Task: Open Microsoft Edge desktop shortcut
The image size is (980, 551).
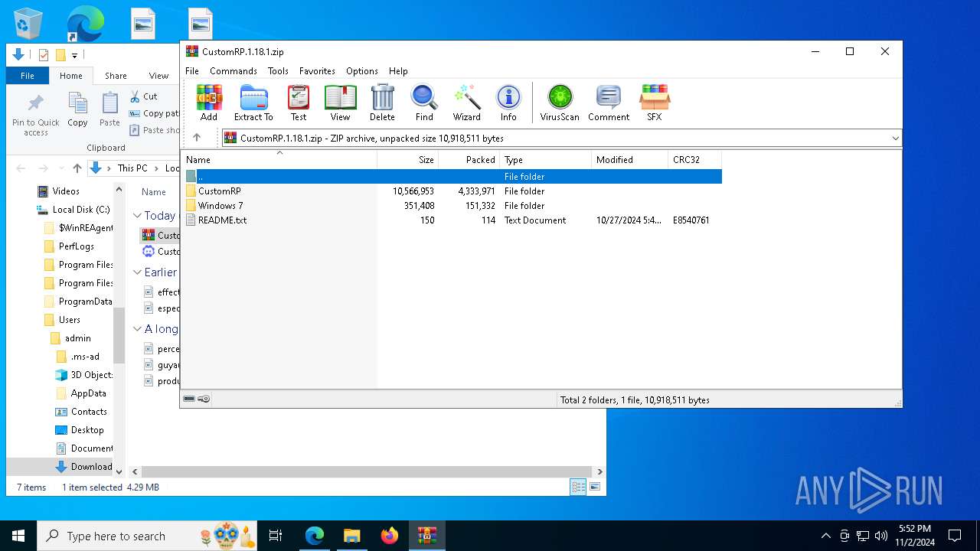Action: pyautogui.click(x=85, y=24)
